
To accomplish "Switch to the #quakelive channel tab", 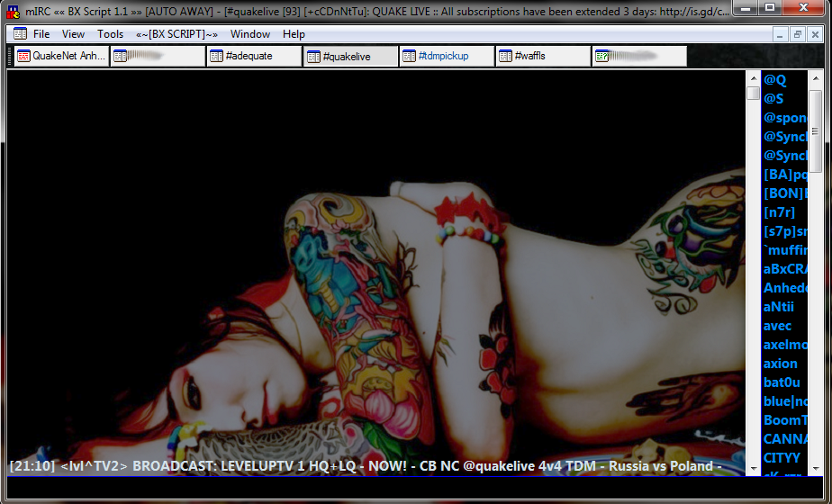I will [350, 57].
